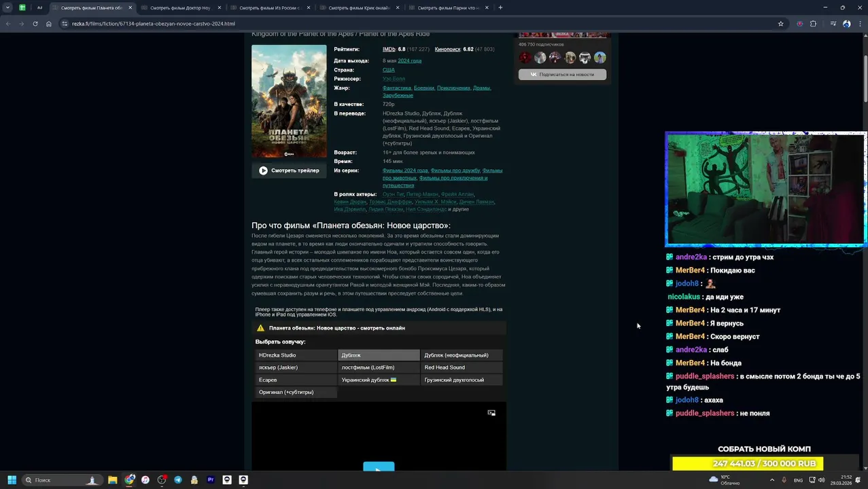Open ENG language switcher
This screenshot has width=868, height=489.
(799, 480)
